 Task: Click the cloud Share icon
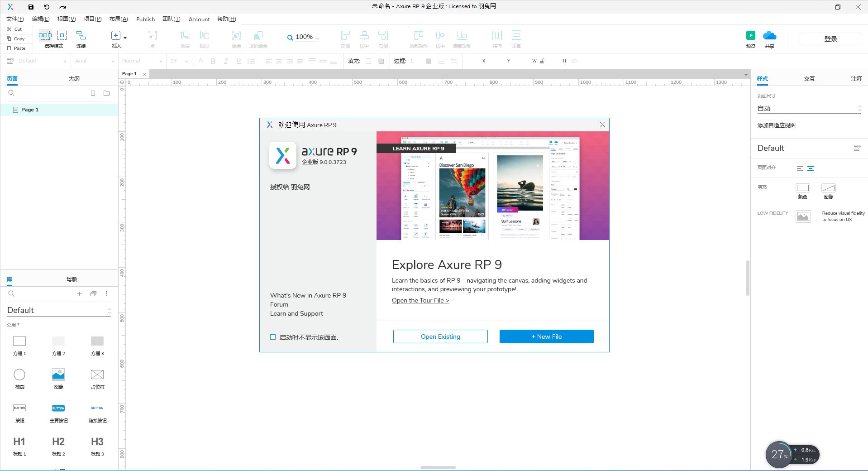point(769,35)
